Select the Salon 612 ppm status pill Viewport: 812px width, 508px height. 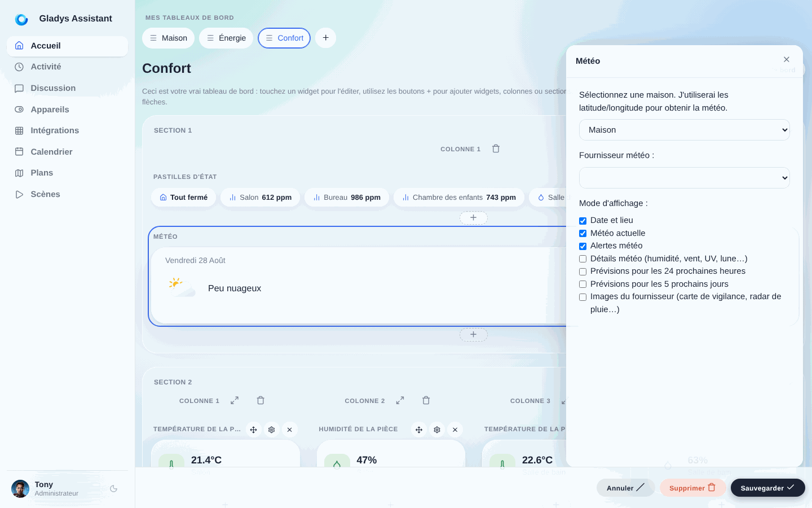[x=261, y=198]
